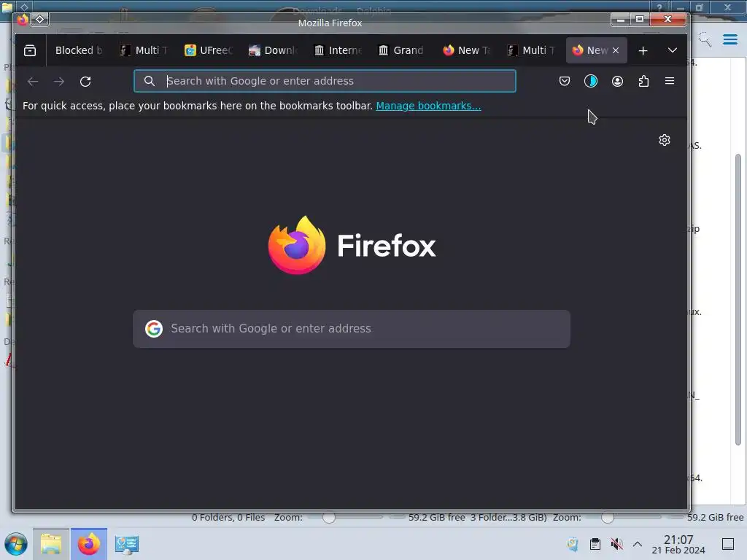Expand hidden system tray icons arrow
The image size is (747, 560).
(638, 544)
